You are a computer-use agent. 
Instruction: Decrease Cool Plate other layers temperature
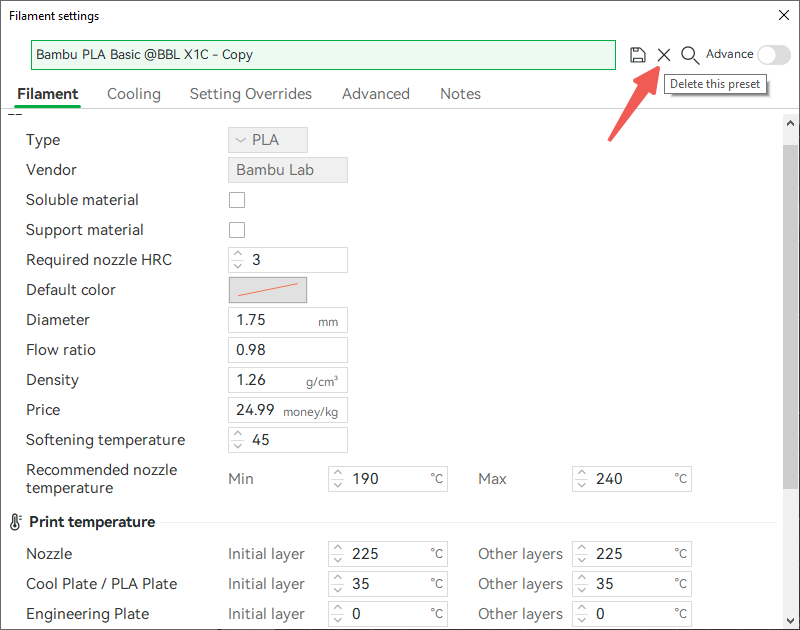click(582, 590)
